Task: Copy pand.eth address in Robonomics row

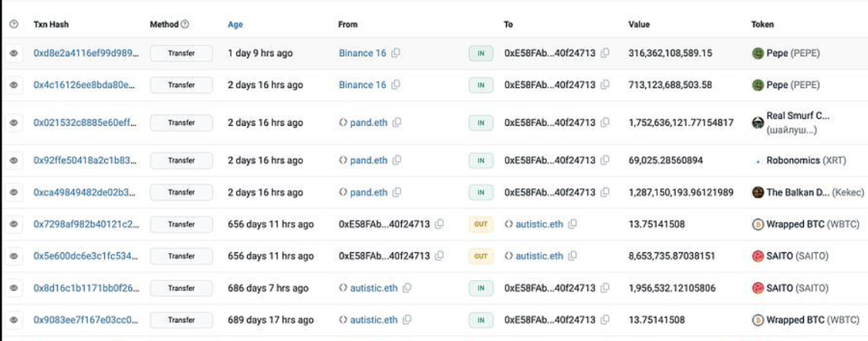Action: coord(397,160)
